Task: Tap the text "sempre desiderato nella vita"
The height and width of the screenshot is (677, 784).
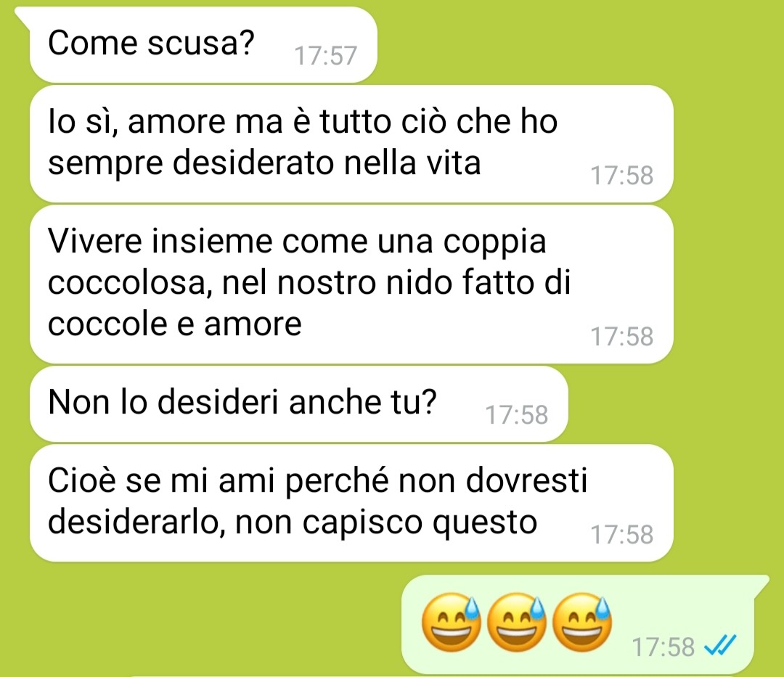Action: pos(264,163)
